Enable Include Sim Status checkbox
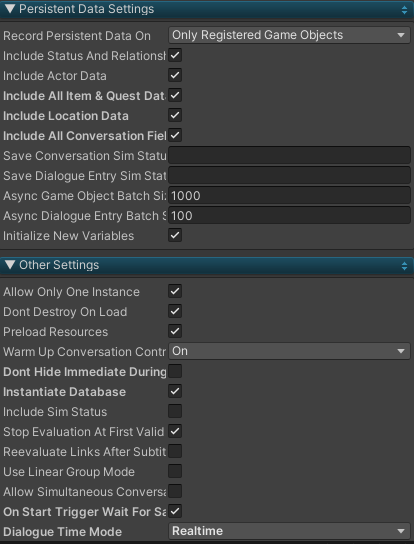414x544 pixels. coord(175,411)
